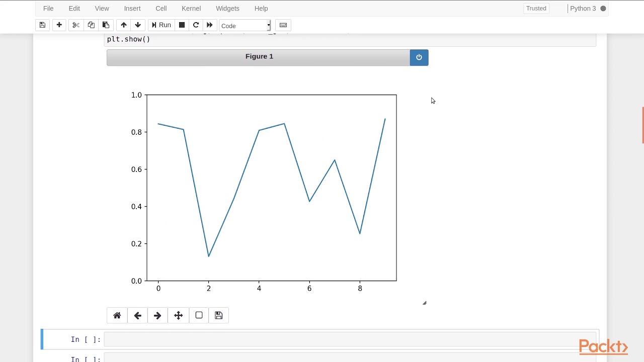This screenshot has height=362, width=644.
Task: Open the cell type Code dropdown
Action: (245, 26)
